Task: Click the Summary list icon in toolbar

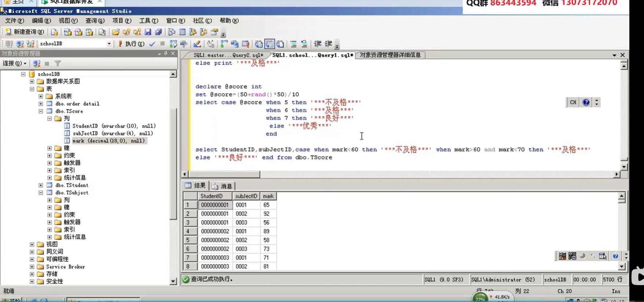Action: tap(182, 32)
